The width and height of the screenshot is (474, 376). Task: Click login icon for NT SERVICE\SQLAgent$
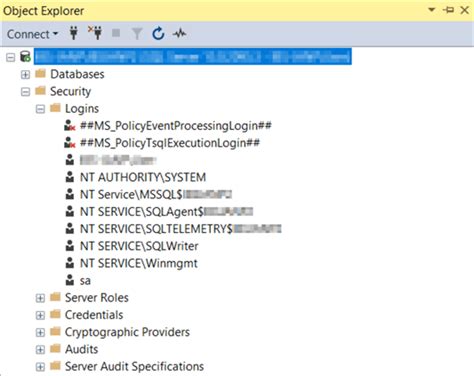click(70, 212)
